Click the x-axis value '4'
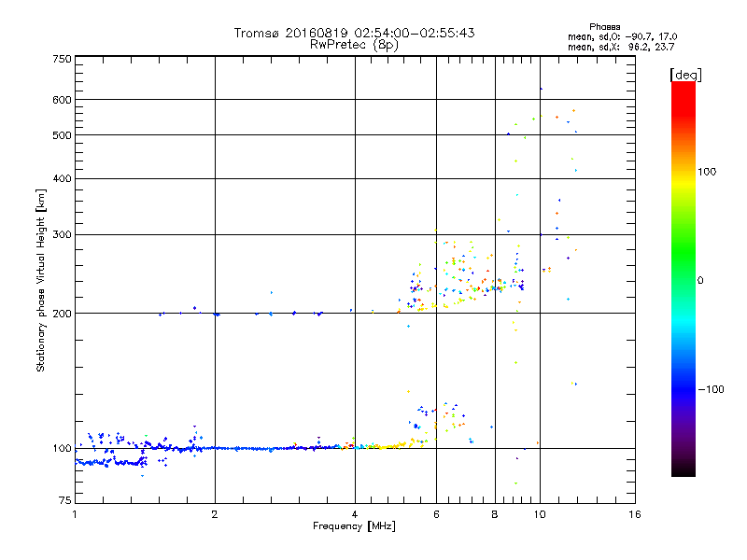Image resolution: width=747 pixels, height=560 pixels. [x=355, y=514]
